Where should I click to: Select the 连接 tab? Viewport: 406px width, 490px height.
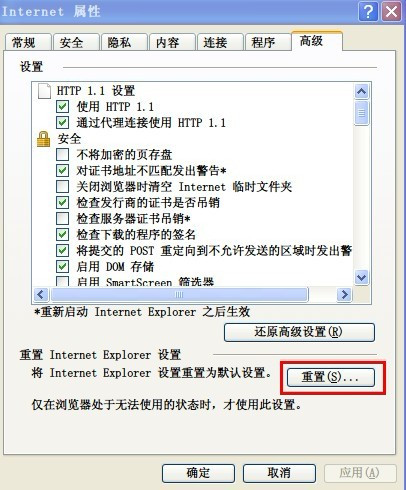(220, 42)
